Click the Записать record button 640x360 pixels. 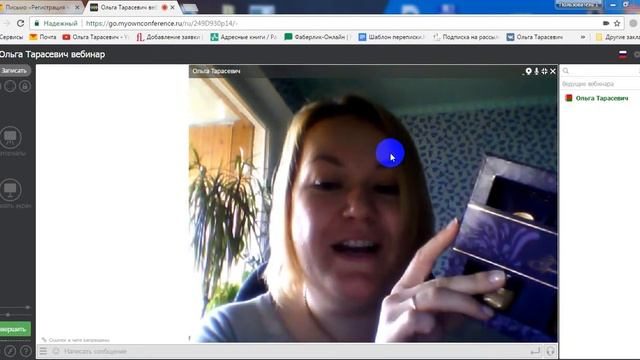[15, 71]
